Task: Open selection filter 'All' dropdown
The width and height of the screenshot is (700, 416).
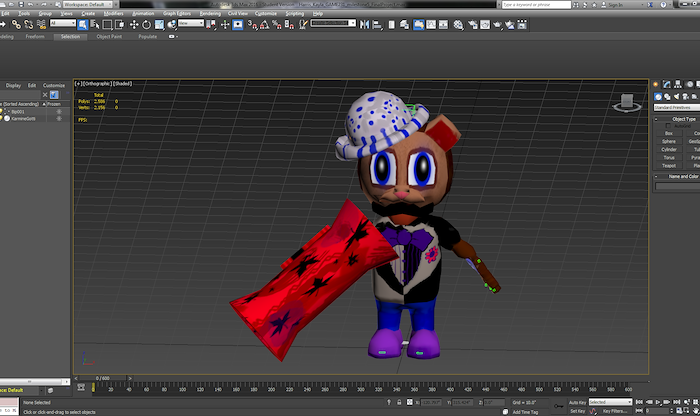Action: click(62, 23)
